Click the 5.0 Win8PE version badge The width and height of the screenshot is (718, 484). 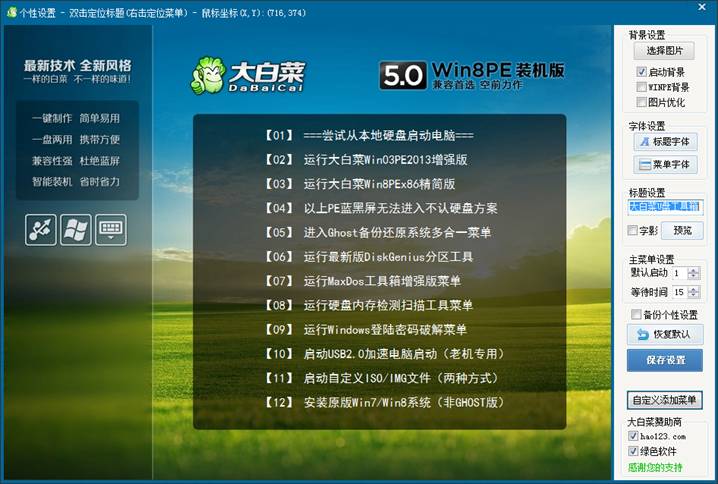(472, 75)
